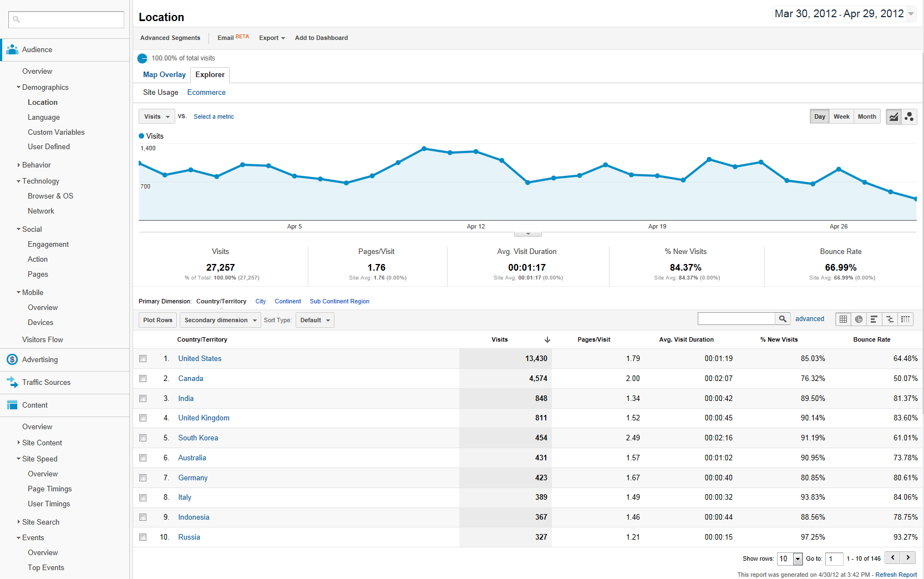The height and width of the screenshot is (579, 924).
Task: Open the Sort Type Default dropdown
Action: 315,320
